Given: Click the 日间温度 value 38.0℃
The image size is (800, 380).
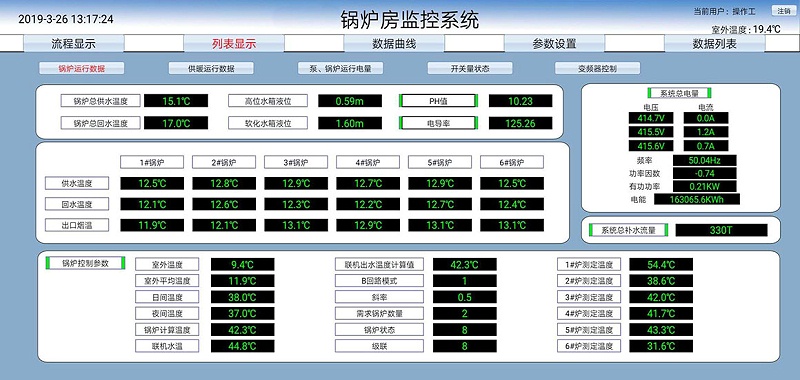Looking at the screenshot, I should click(242, 297).
